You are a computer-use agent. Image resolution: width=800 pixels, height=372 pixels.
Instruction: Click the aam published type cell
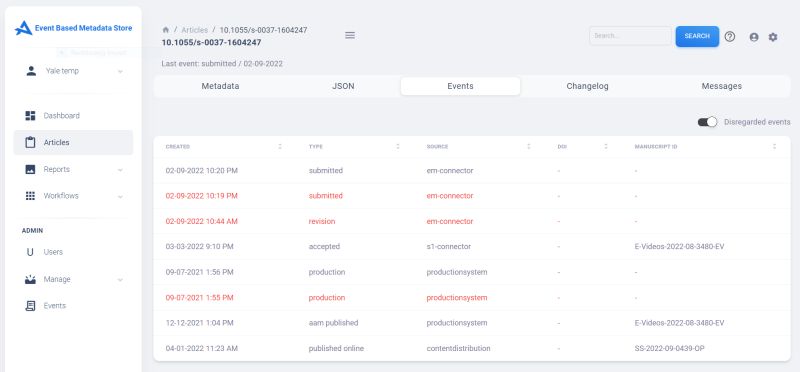333,323
